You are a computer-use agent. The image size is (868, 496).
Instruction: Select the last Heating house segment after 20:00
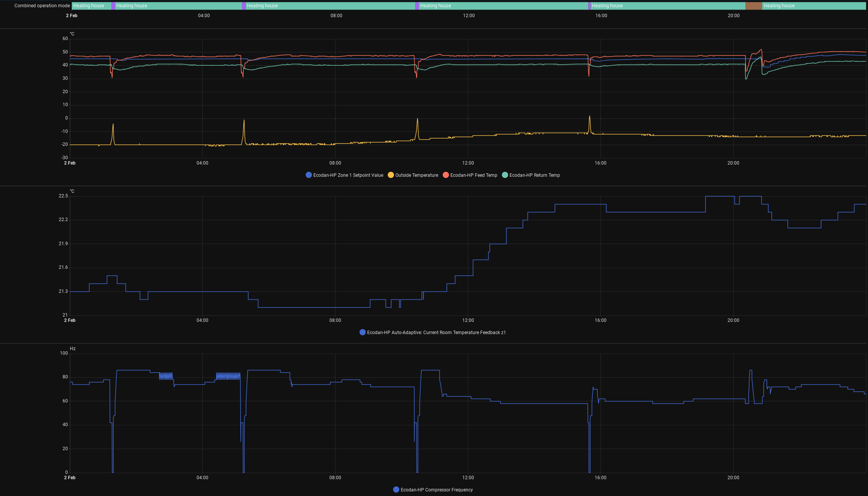click(813, 6)
